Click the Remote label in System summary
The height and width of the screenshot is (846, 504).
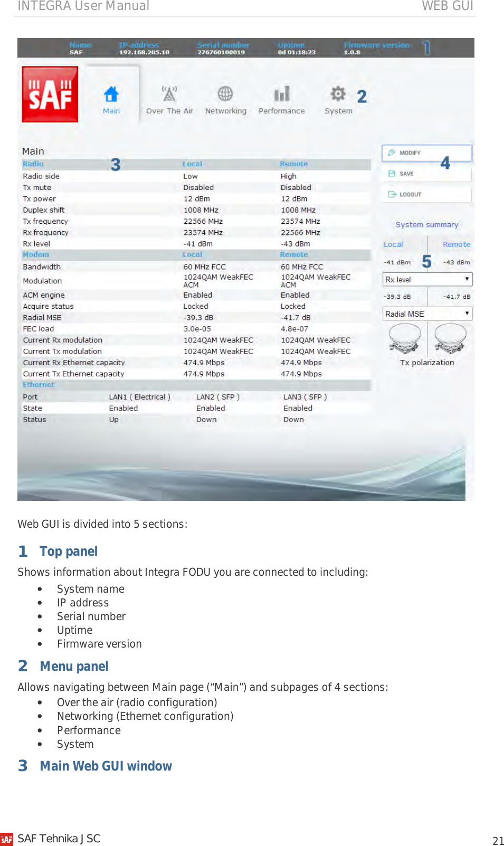pos(457,244)
